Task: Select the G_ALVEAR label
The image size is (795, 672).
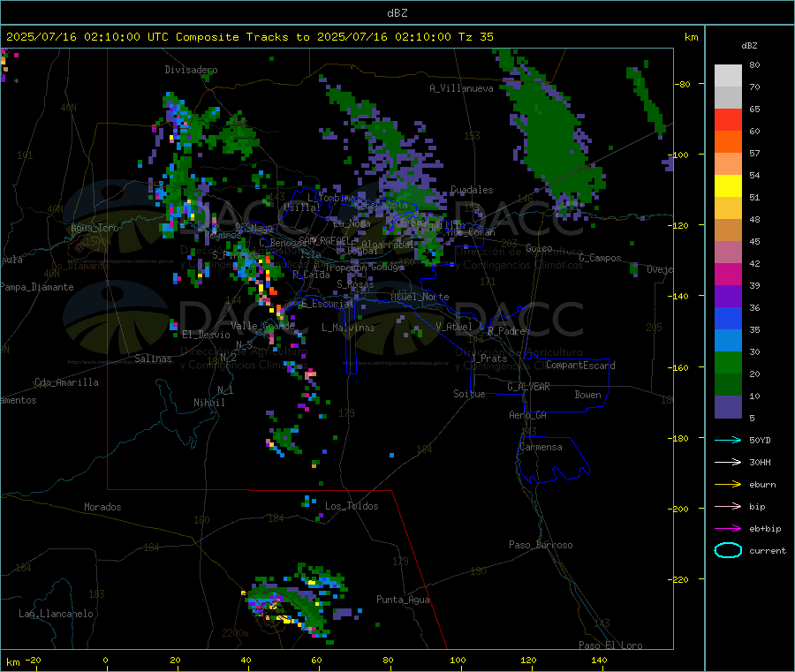Action: (528, 387)
